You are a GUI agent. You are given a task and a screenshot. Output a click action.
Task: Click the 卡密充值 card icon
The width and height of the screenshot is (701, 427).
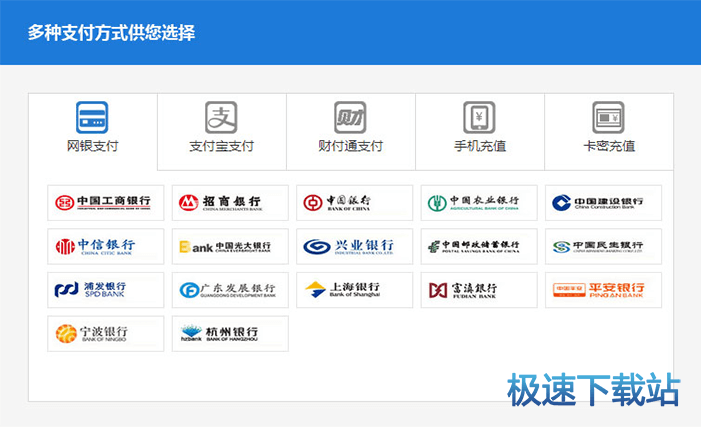point(608,118)
